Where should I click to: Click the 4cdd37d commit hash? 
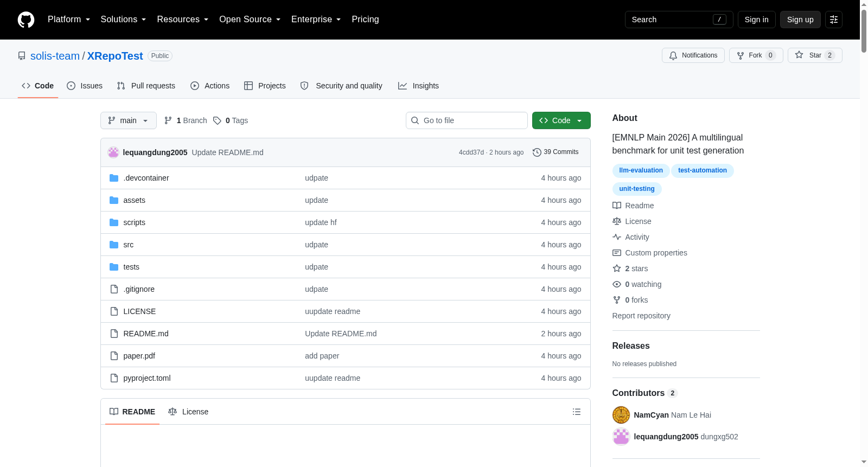[x=471, y=152]
